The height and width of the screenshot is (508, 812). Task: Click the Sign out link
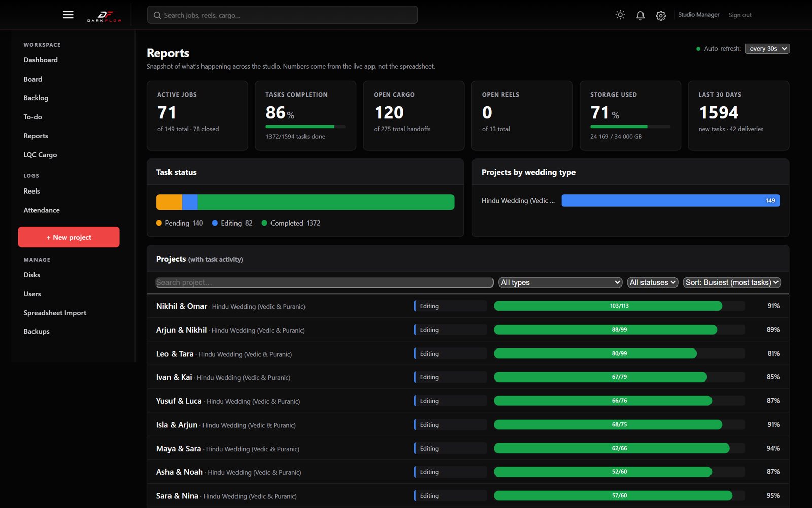click(740, 15)
